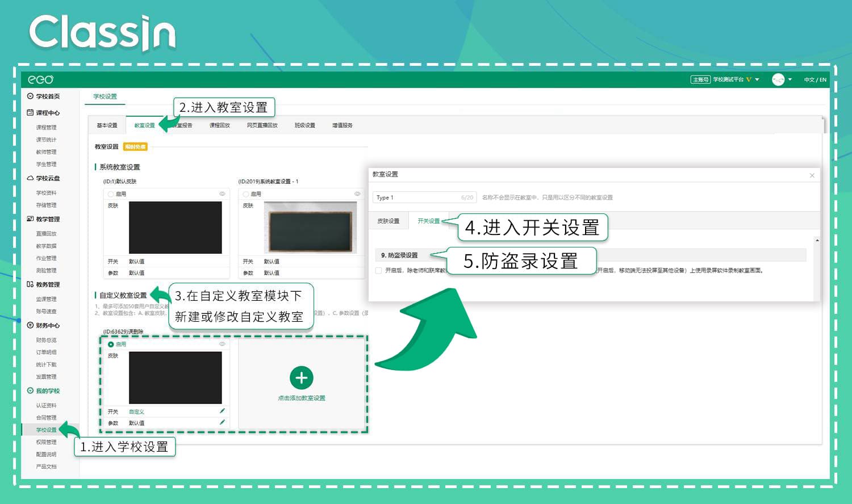The height and width of the screenshot is (504, 852).
Task: Open 统计下载 in sidebar
Action: point(46,365)
